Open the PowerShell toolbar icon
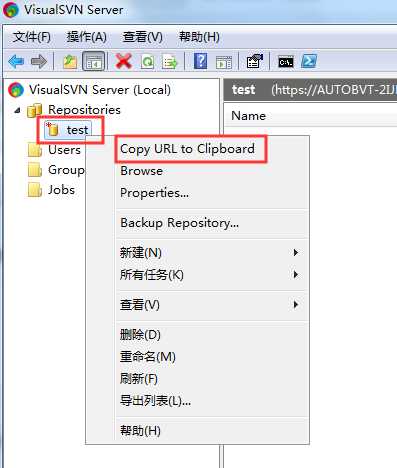Image resolution: width=397 pixels, height=468 pixels. point(309,61)
